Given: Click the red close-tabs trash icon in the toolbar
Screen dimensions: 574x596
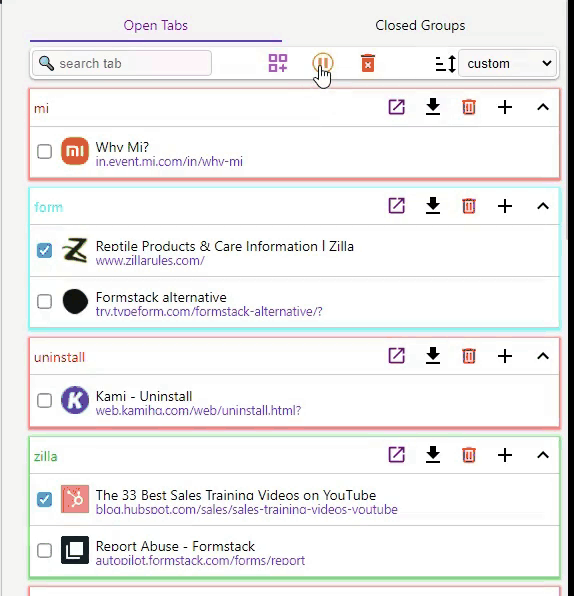Looking at the screenshot, I should 368,63.
